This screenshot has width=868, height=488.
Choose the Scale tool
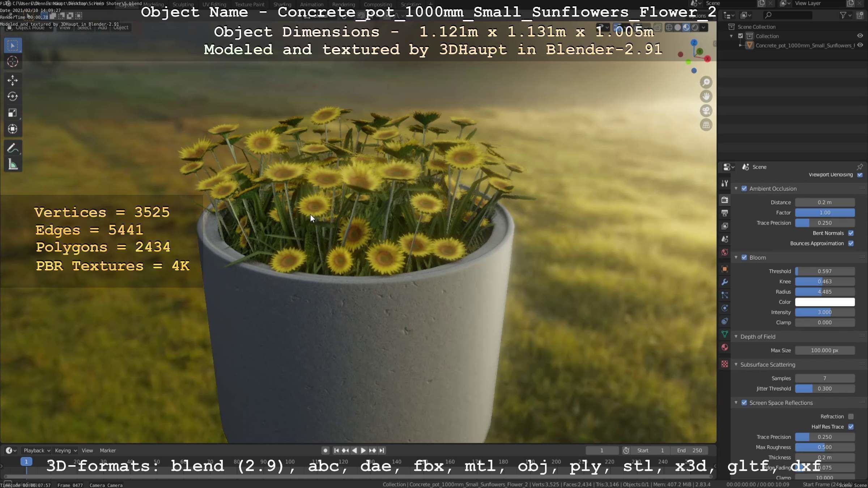[13, 113]
